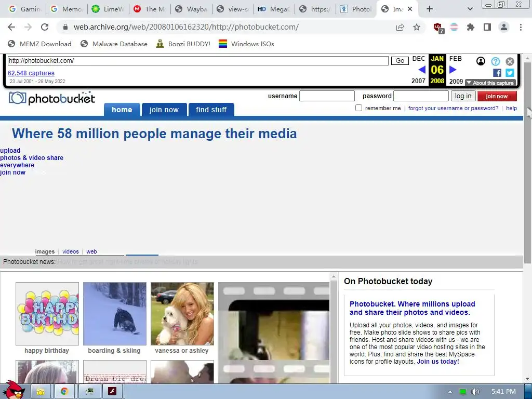View site info lock icon
This screenshot has height=399, width=532.
[x=65, y=27]
